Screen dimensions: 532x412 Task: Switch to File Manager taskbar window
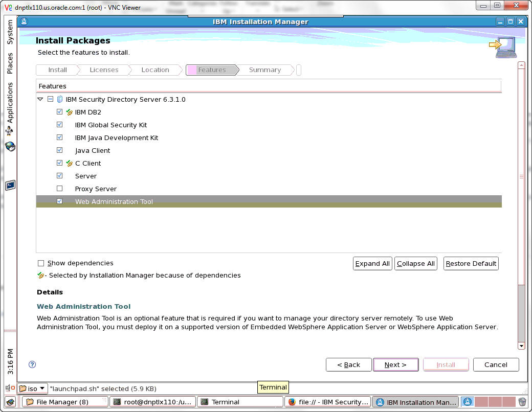coord(65,402)
